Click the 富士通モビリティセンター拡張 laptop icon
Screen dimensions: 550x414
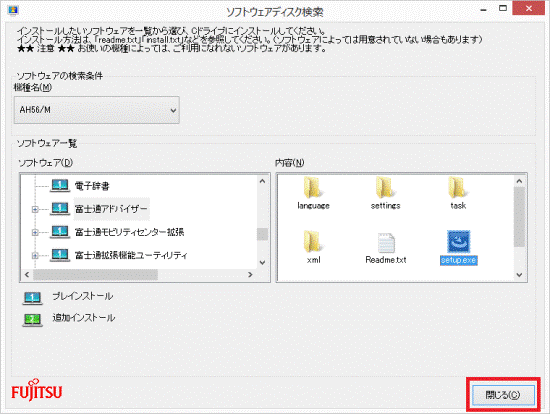pos(60,232)
